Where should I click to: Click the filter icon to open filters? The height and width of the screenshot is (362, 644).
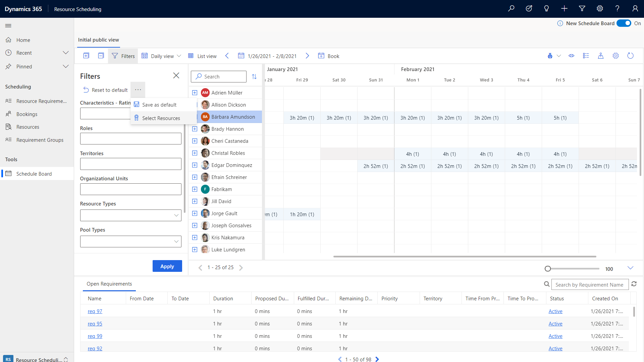(115, 56)
